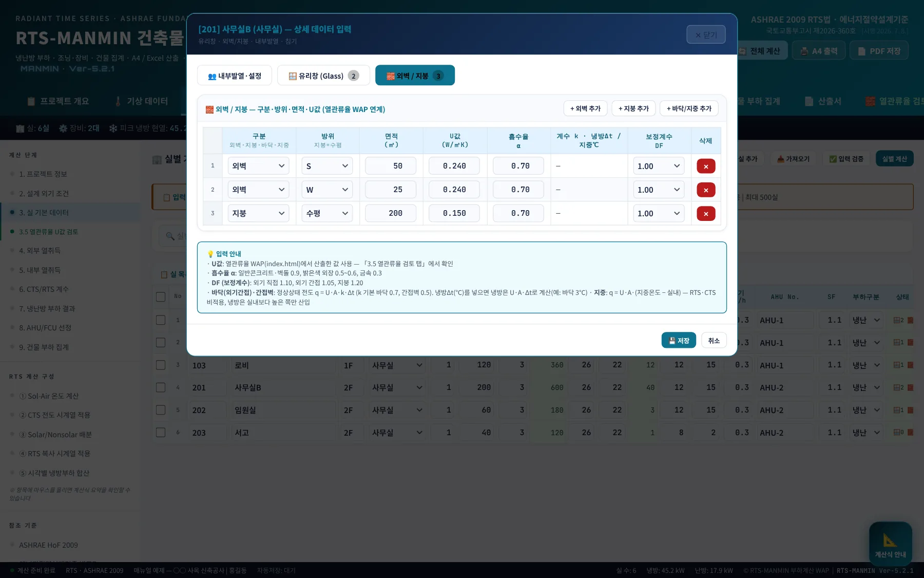This screenshot has width=924, height=578.
Task: Click red delete icon in room 202 row
Action: (910, 410)
